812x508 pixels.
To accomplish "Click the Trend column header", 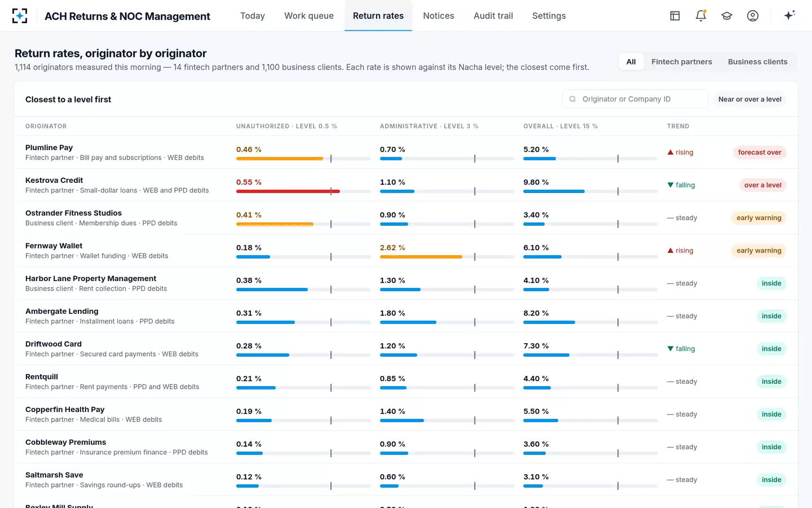I will pyautogui.click(x=678, y=126).
